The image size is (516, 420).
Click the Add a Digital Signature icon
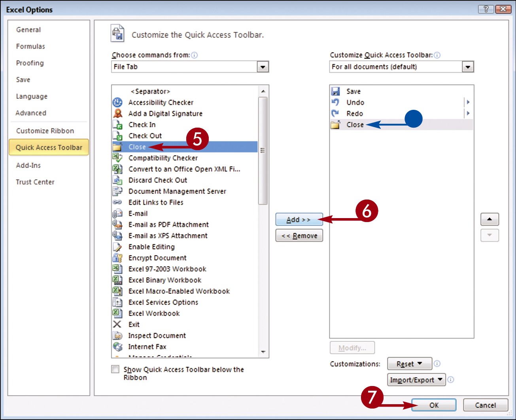click(117, 113)
